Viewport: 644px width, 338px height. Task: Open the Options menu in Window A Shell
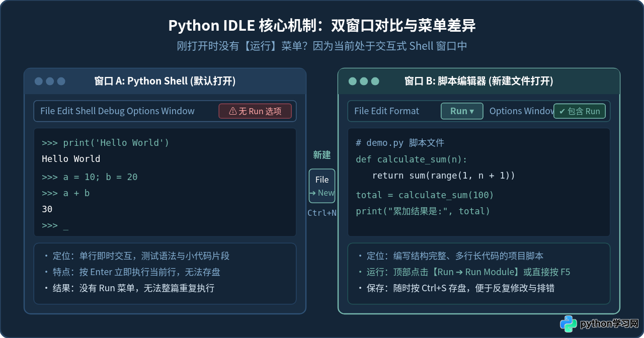[143, 111]
